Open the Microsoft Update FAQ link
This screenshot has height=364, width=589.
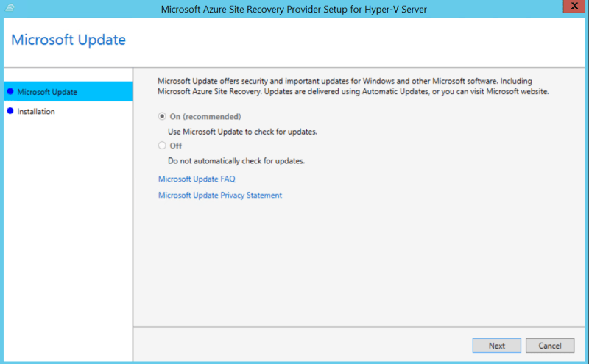[197, 179]
